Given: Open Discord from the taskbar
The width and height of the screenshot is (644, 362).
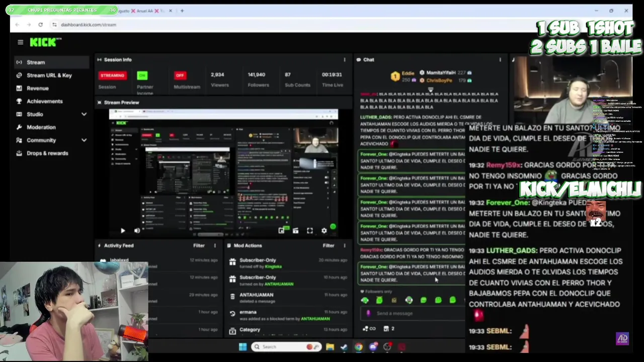Looking at the screenshot, I should (373, 347).
